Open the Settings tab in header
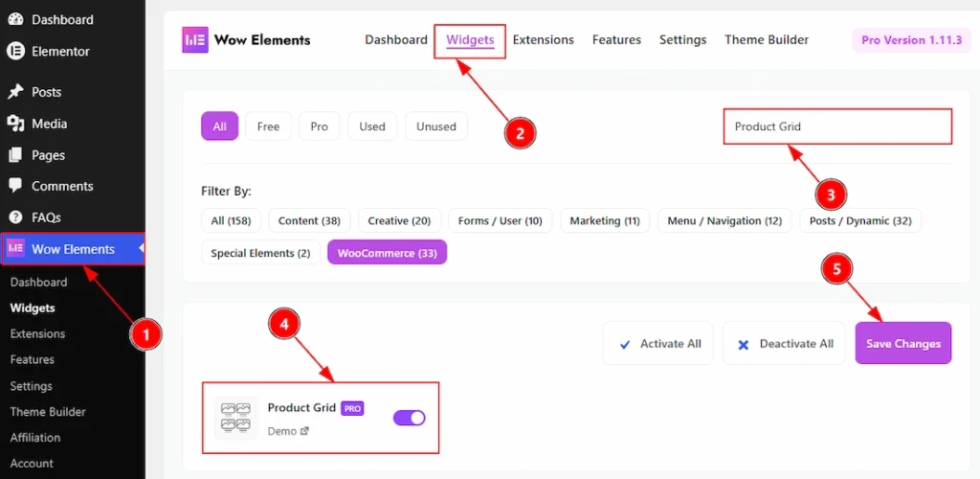The height and width of the screenshot is (479, 980). tap(682, 40)
